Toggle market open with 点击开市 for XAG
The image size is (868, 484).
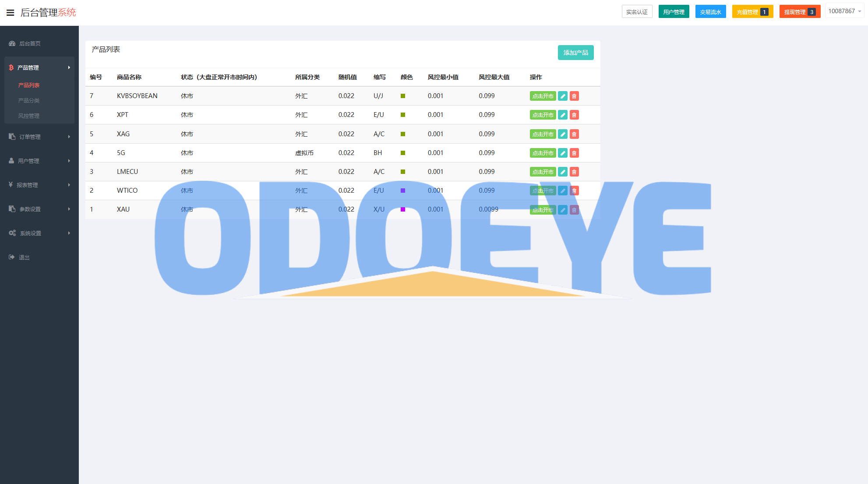543,134
